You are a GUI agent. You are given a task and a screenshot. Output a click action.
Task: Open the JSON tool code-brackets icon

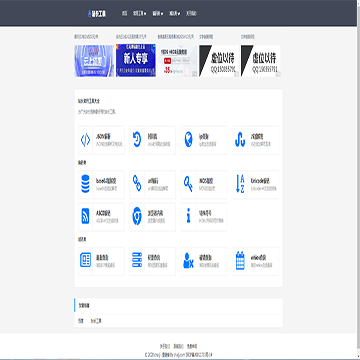85,140
